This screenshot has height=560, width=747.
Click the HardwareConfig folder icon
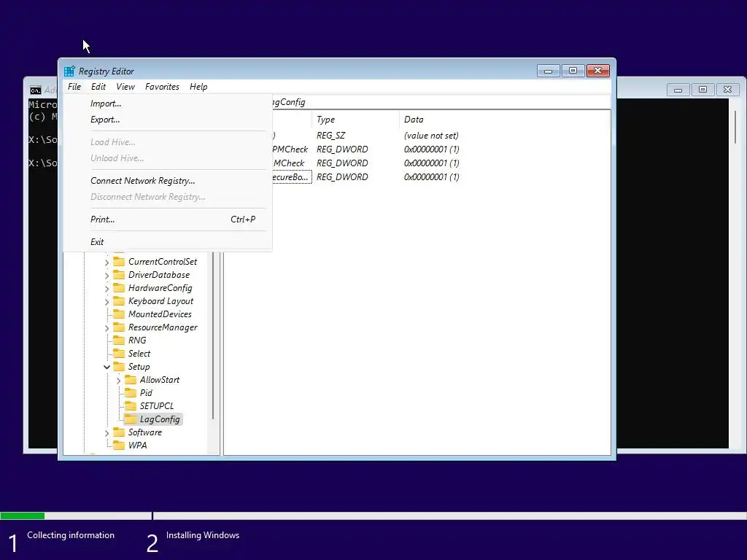(x=119, y=287)
